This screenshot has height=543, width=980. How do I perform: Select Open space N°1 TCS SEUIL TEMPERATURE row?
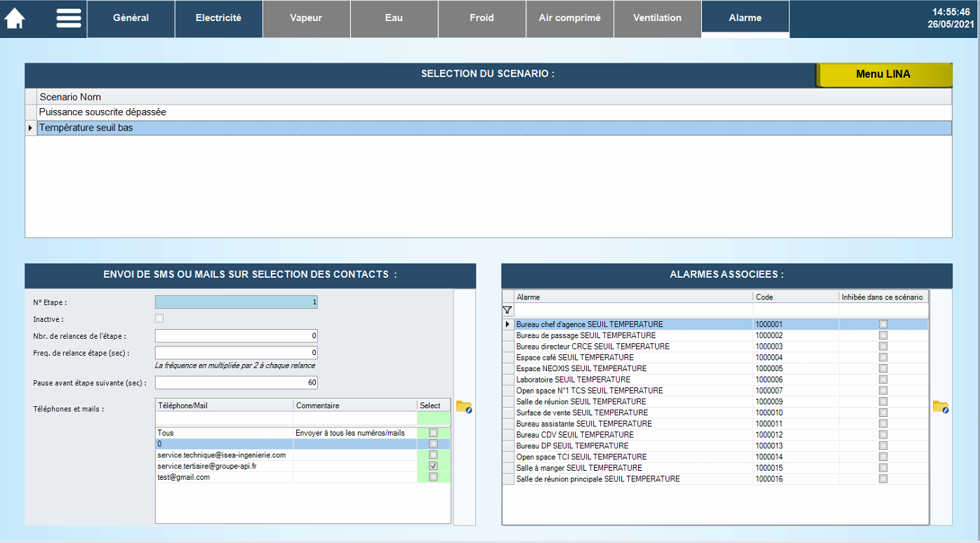(715, 391)
